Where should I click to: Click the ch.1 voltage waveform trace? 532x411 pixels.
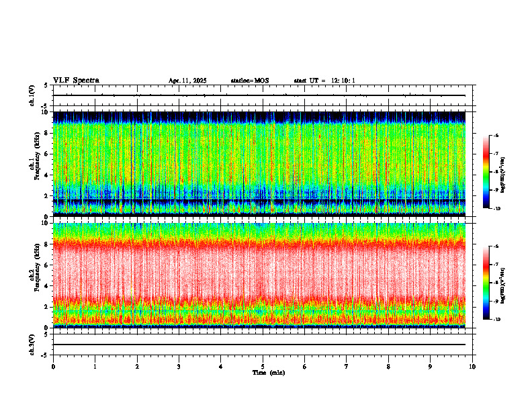click(x=259, y=95)
